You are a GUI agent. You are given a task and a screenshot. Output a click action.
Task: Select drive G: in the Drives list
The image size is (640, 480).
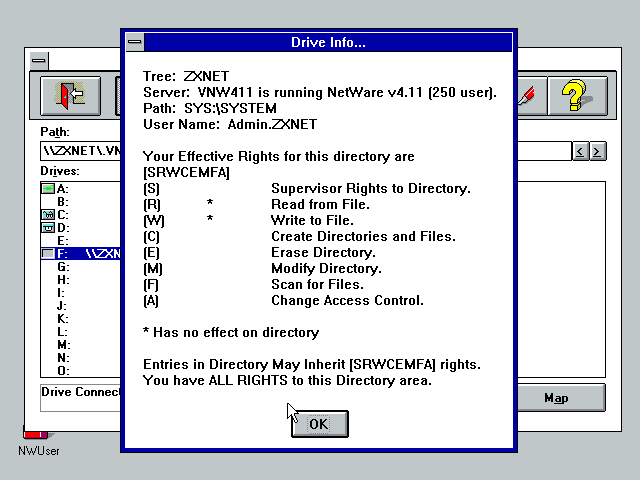(x=80, y=267)
